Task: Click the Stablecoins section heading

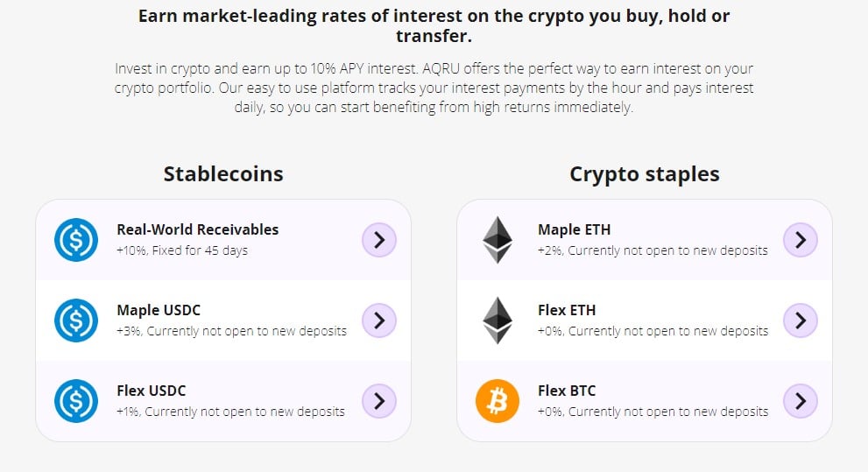Action: [223, 173]
